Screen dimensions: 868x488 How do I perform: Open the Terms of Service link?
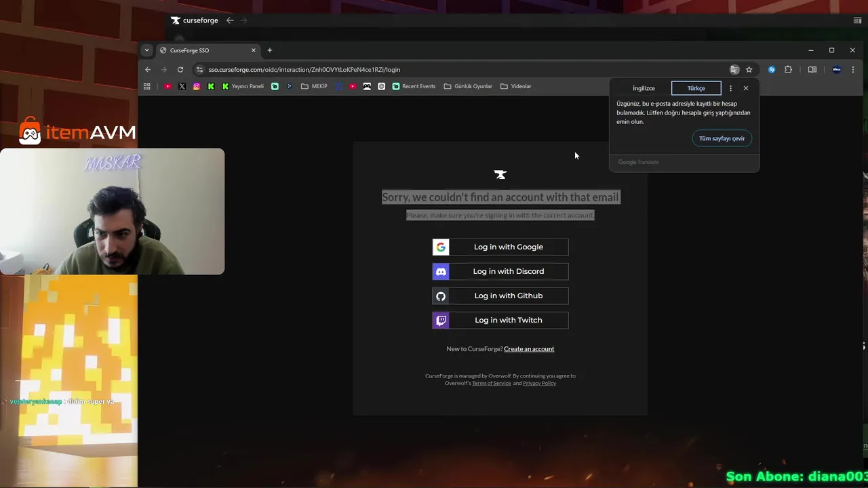pyautogui.click(x=492, y=384)
